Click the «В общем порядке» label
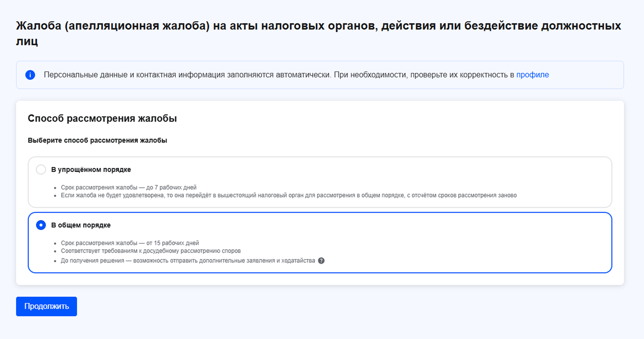The width and height of the screenshot is (644, 339). (x=81, y=225)
